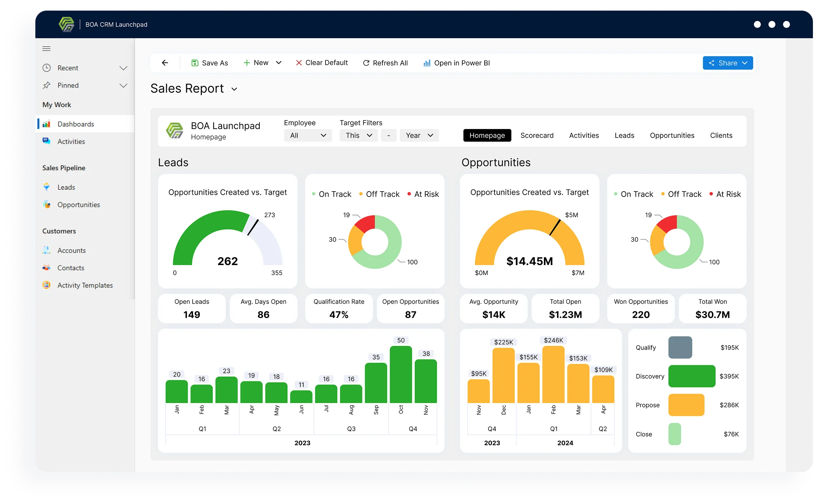The height and width of the screenshot is (504, 820).
Task: Open the Sales Report title dropdown
Action: 234,89
